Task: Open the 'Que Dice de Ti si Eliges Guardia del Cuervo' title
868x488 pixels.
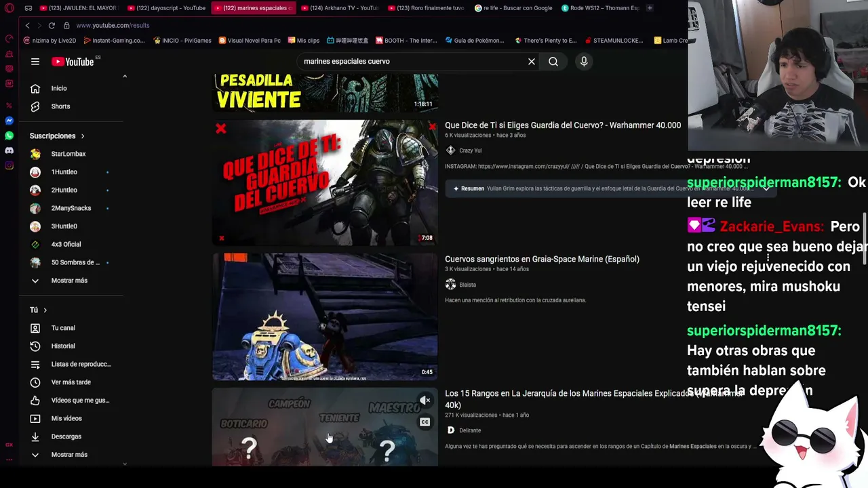Action: (563, 125)
